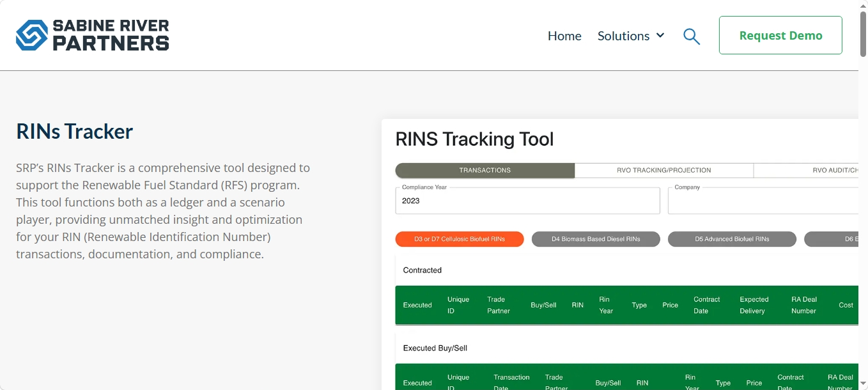Click the scrollbar down arrow
This screenshot has width=868, height=390.
pos(863,384)
